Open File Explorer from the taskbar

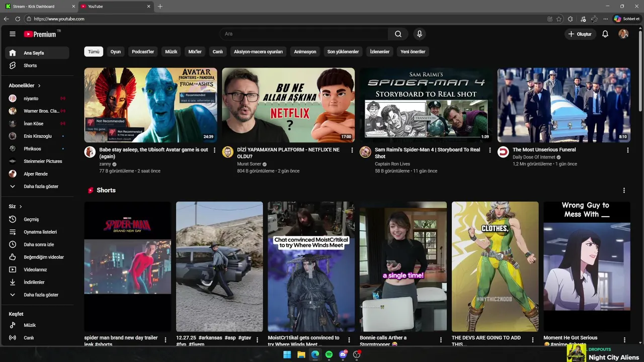pos(301,354)
